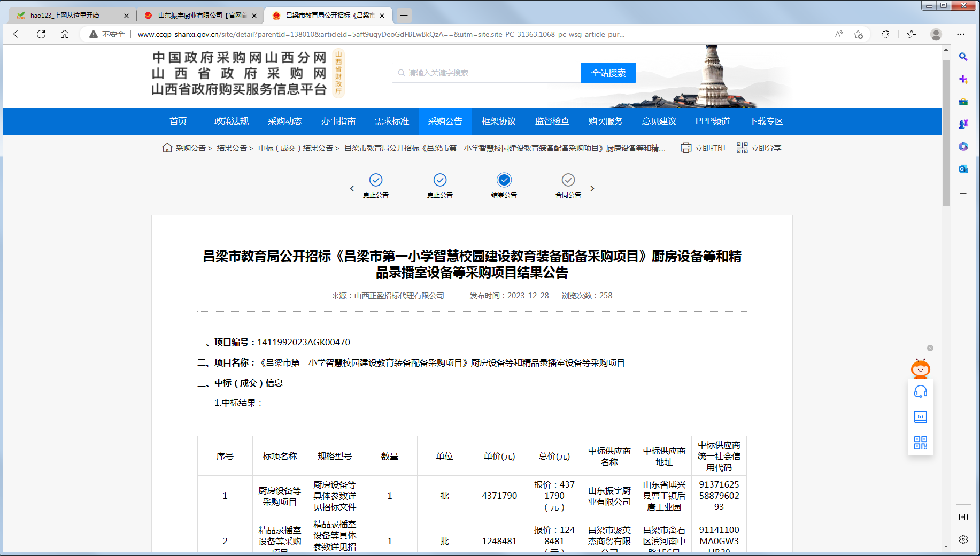Select second 更正公告 timeline step
This screenshot has height=556, width=980.
(440, 186)
